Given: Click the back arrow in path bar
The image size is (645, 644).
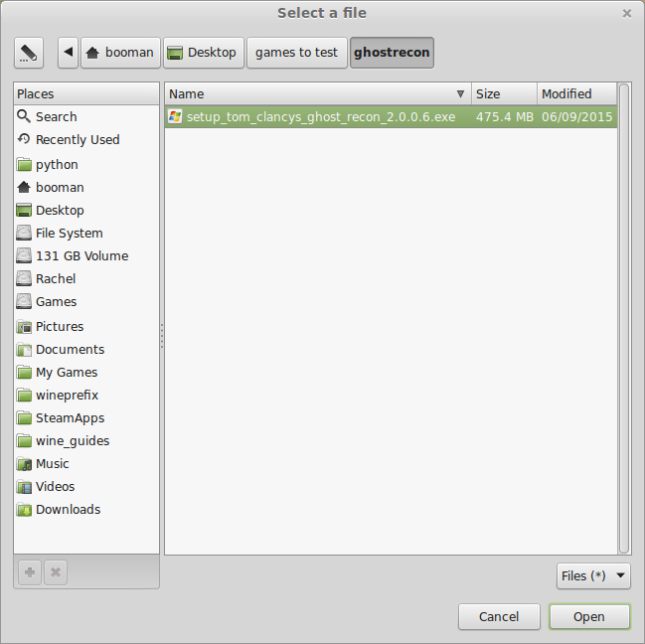Looking at the screenshot, I should click(69, 53).
